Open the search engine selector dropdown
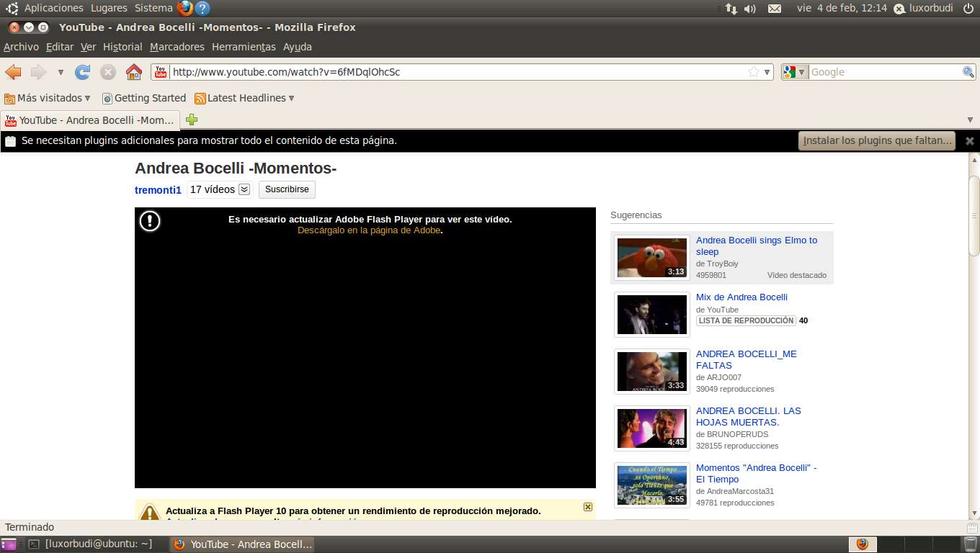980x553 pixels. [x=796, y=72]
